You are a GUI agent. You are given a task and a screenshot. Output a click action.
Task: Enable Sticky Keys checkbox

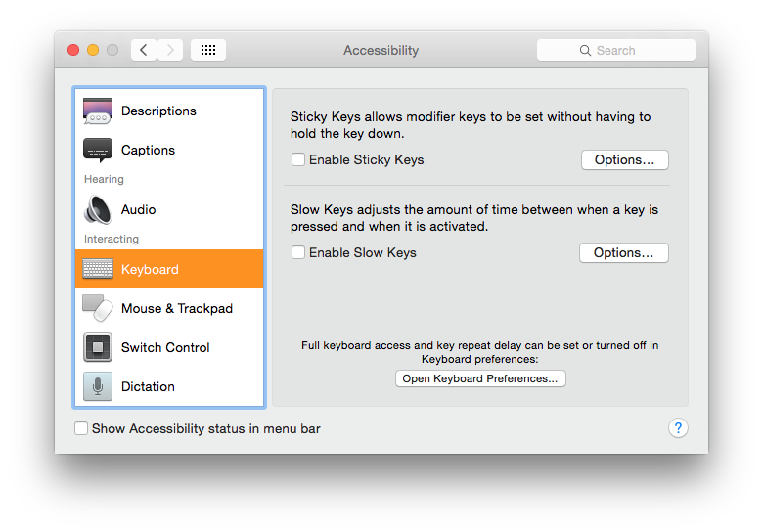coord(298,159)
